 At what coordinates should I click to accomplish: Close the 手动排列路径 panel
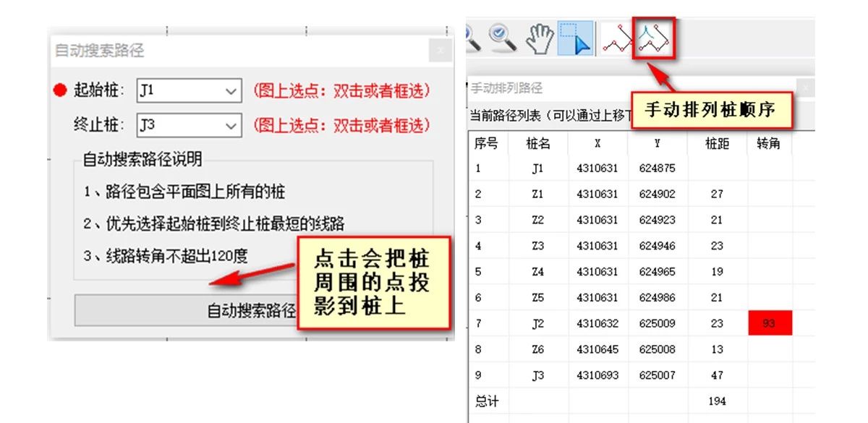coord(806,88)
